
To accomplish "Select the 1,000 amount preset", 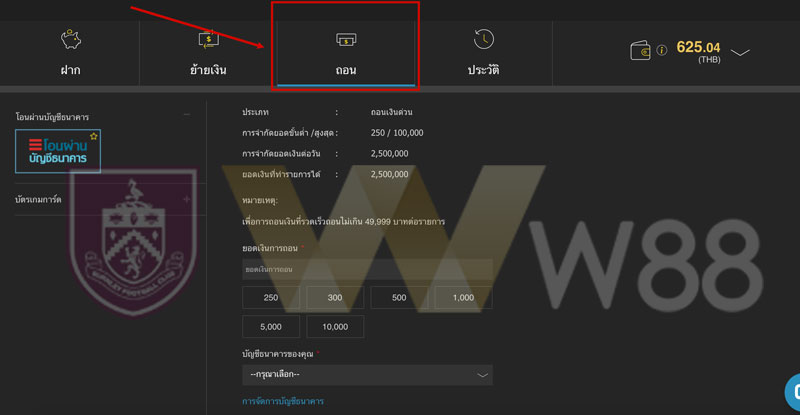I will tap(463, 298).
